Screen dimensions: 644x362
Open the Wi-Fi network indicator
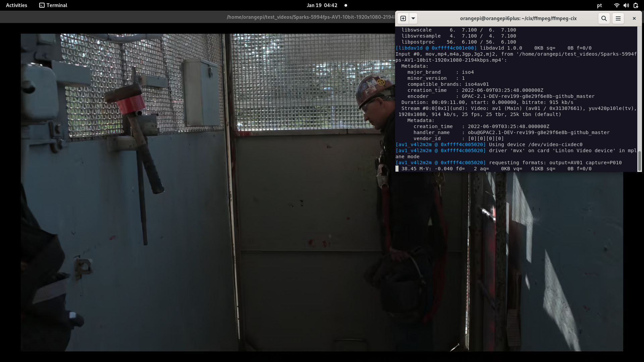[x=616, y=5]
